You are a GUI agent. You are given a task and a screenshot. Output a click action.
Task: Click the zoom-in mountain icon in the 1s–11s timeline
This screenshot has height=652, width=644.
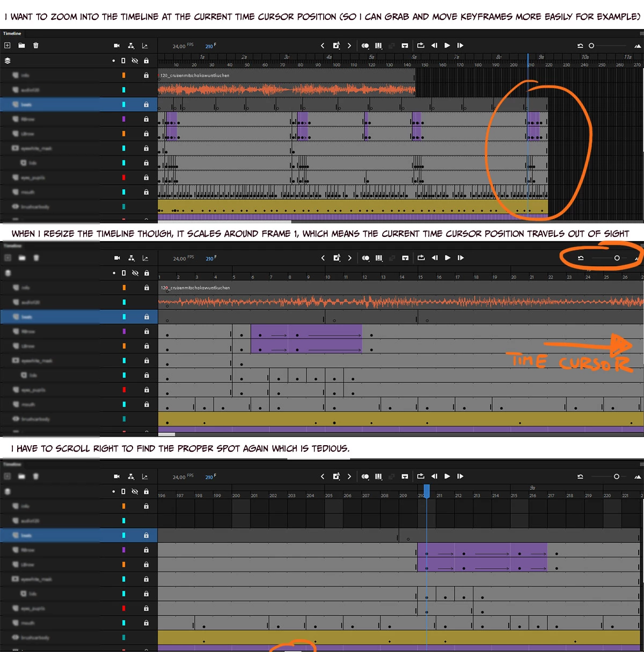point(638,46)
